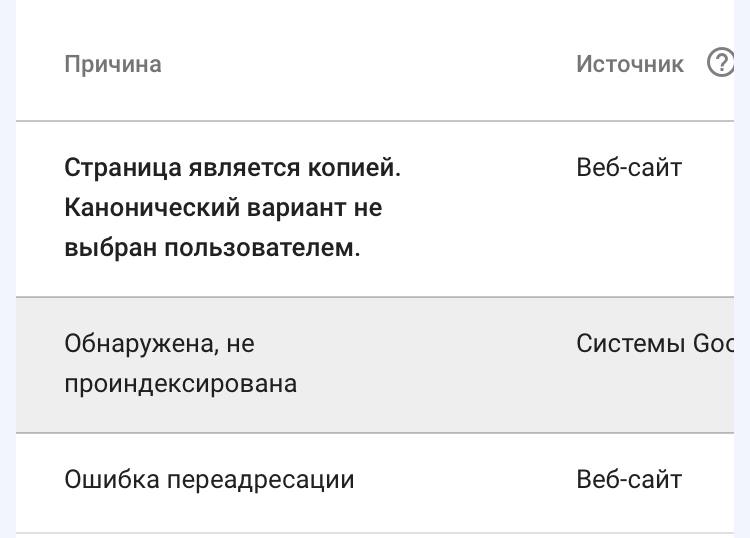Click the 'Канонический вариант не' text line
The height and width of the screenshot is (538, 750).
223,208
